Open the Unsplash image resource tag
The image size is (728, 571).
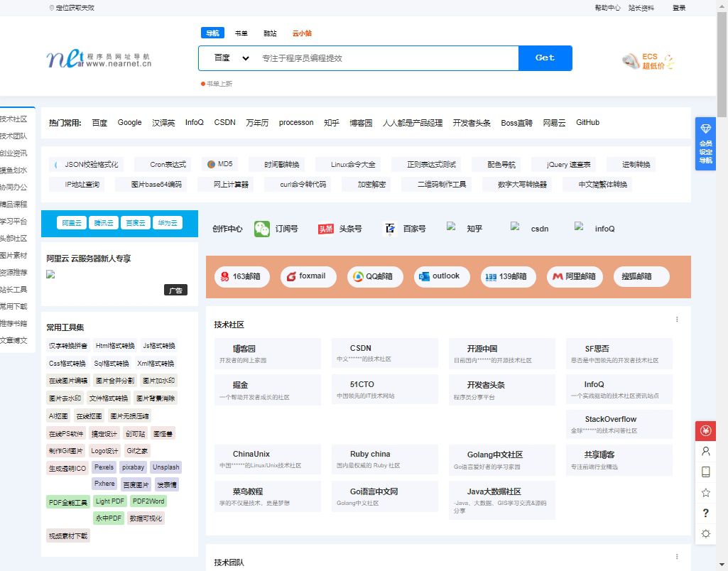click(x=165, y=467)
